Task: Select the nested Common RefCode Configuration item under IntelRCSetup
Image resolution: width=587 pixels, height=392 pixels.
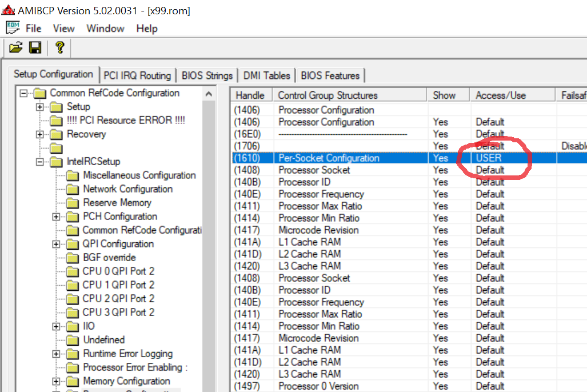Action: (142, 230)
